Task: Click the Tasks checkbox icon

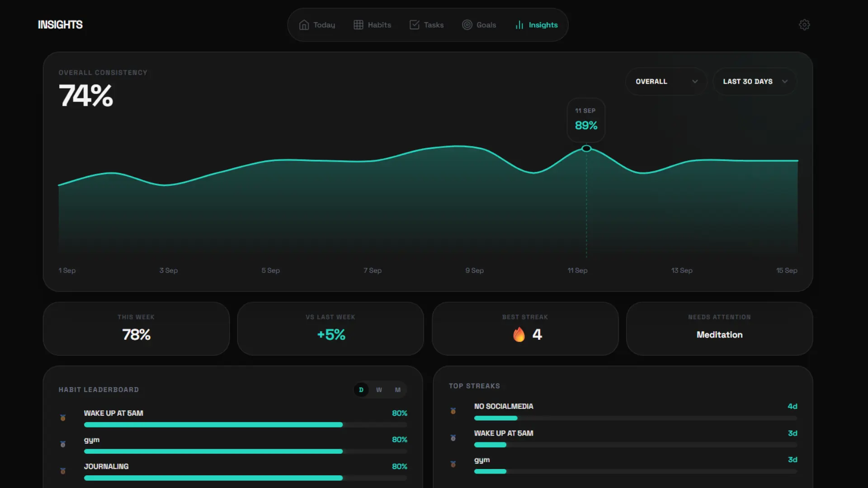Action: [414, 25]
